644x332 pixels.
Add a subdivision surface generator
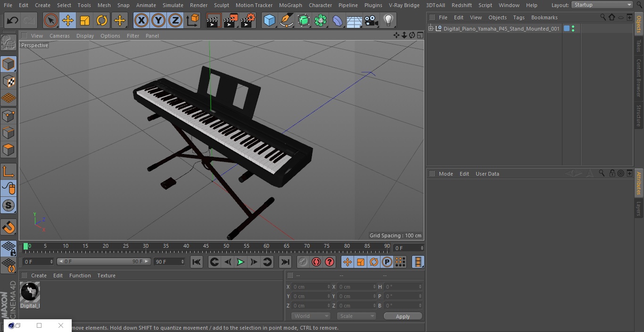[x=304, y=20]
